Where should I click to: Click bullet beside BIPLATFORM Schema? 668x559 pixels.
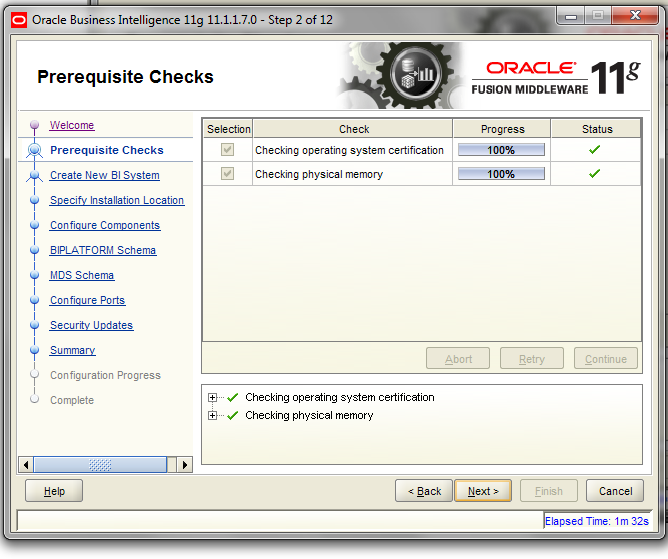click(35, 250)
